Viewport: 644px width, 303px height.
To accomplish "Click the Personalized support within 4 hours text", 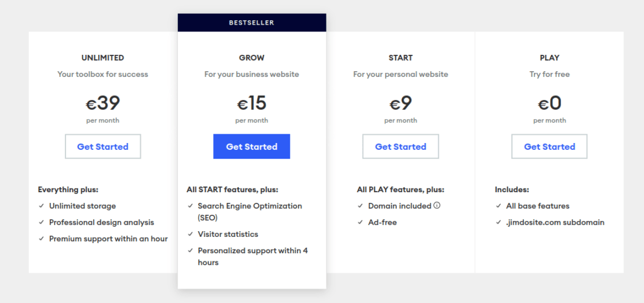I will click(253, 256).
